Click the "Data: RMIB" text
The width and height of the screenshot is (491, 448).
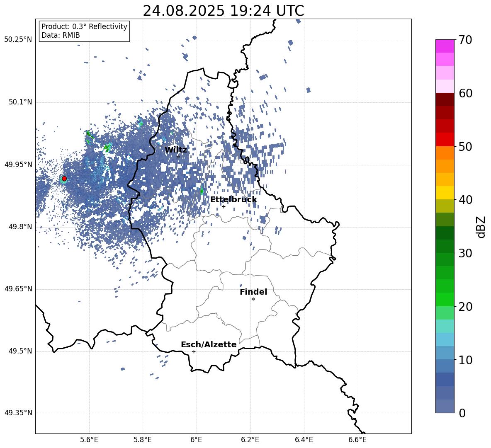tap(61, 35)
